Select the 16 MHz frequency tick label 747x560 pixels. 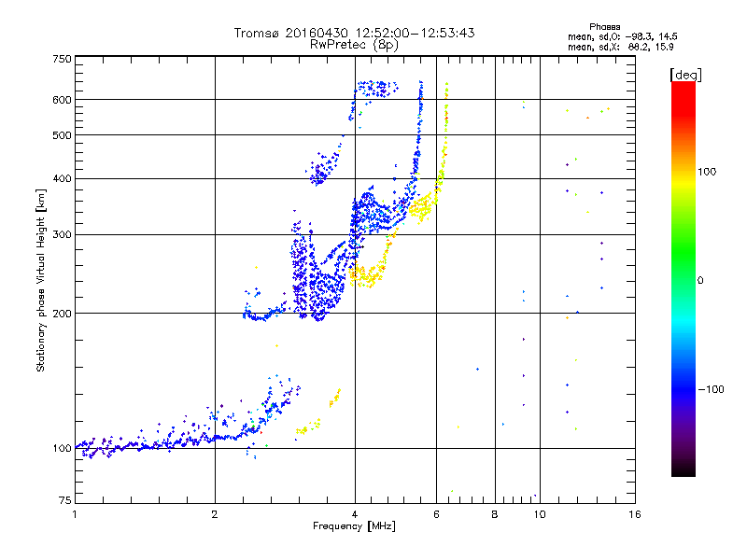pyautogui.click(x=635, y=514)
